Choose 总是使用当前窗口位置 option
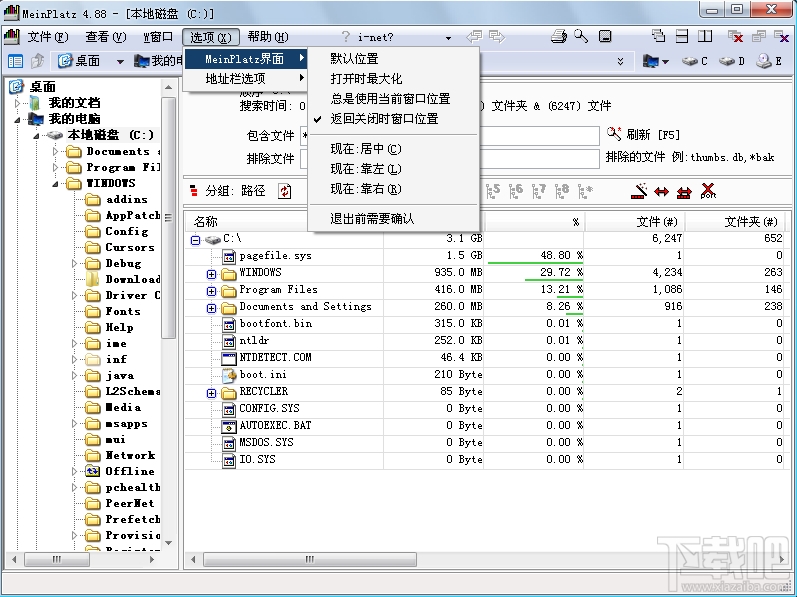This screenshot has height=597, width=797. point(393,99)
